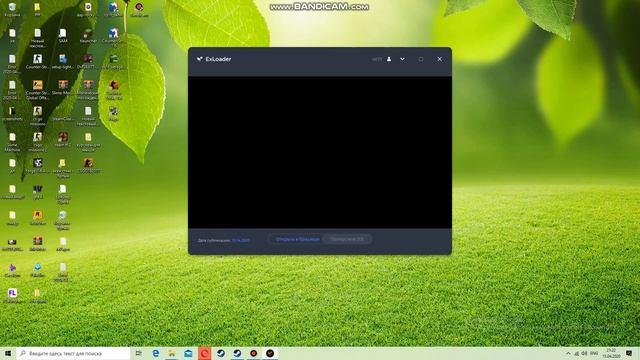Open the user account icon in ExLoader
640x360 pixels.
tap(389, 59)
